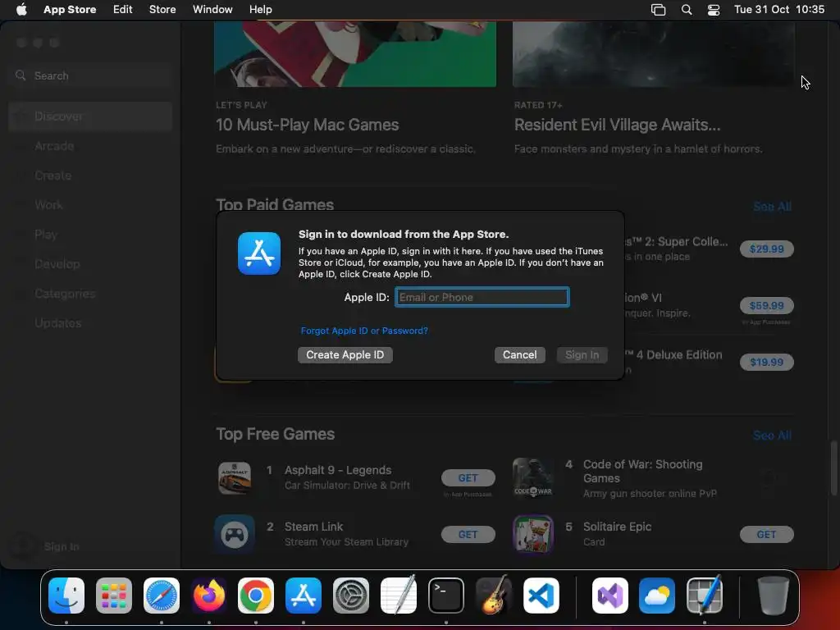Launch Safari from the Dock
840x630 pixels.
coord(162,596)
